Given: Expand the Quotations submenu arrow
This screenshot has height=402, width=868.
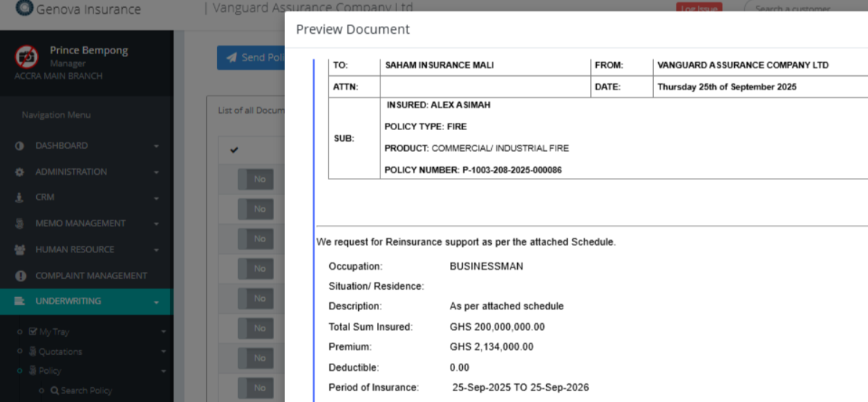Looking at the screenshot, I should click(163, 352).
